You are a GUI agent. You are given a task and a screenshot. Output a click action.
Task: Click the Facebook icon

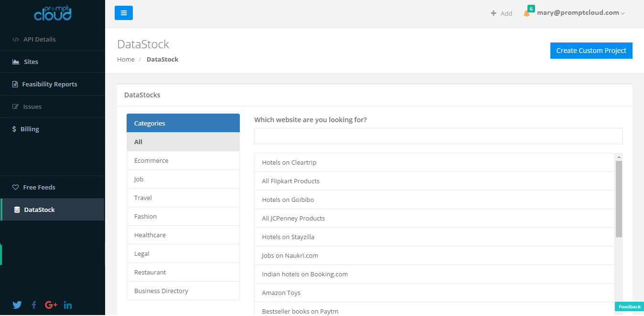34,305
